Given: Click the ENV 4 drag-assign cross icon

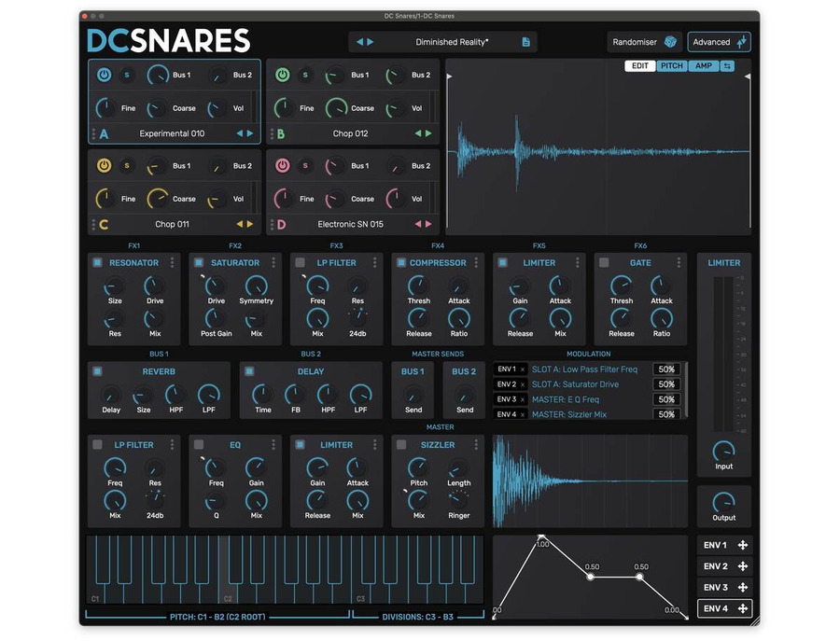Looking at the screenshot, I should [x=743, y=608].
